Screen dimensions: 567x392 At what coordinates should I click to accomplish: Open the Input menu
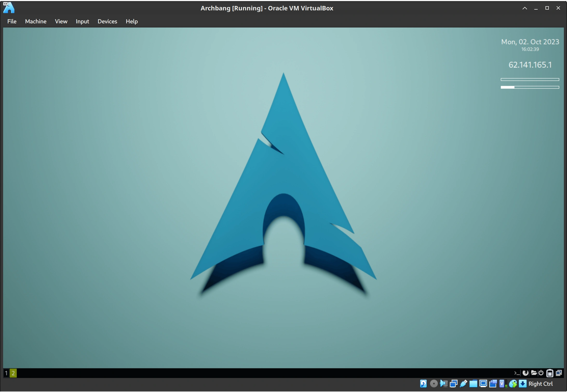click(82, 21)
